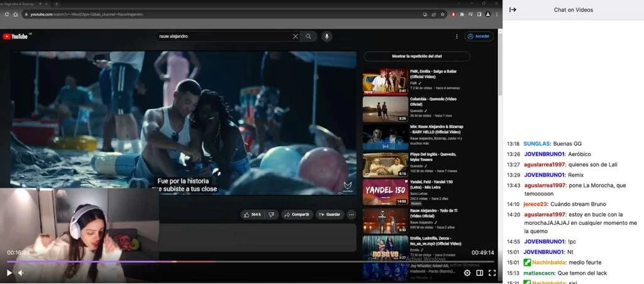Click title 'Playa Del Inglés - Quevedo, Myke Towers'
This screenshot has width=644, height=284.
[x=433, y=157]
